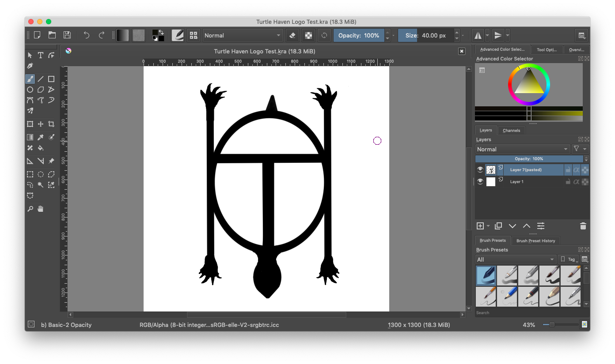Switch to the Channels tab
615x364 pixels.
pyautogui.click(x=511, y=130)
